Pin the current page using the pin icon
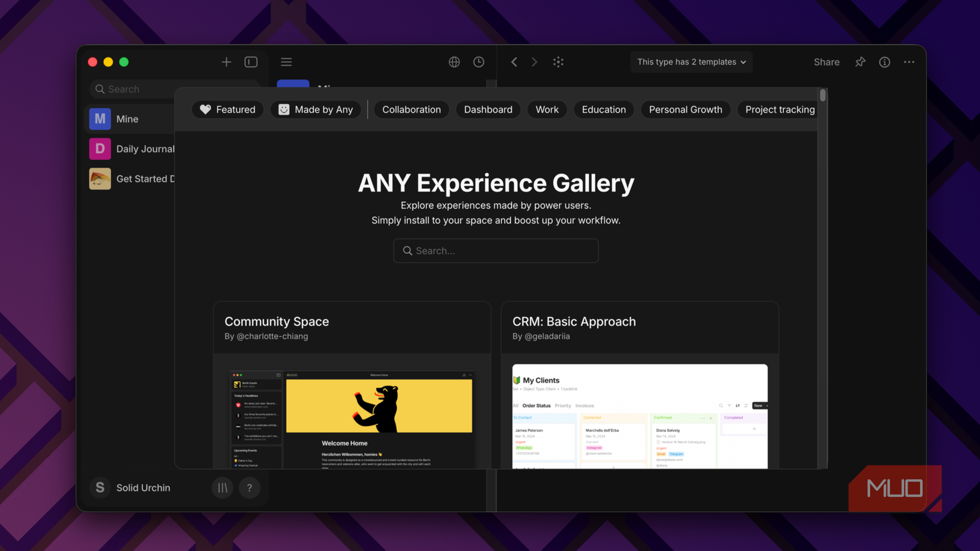This screenshot has height=551, width=980. click(x=860, y=62)
